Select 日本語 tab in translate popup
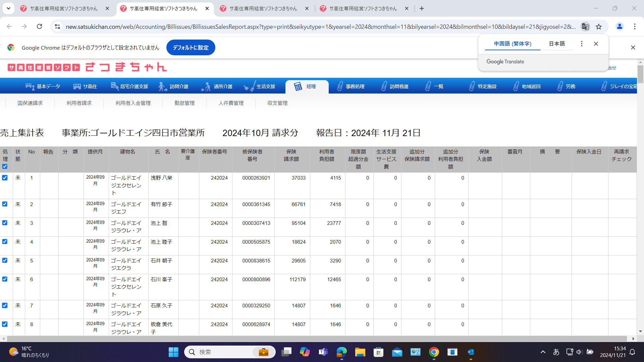This screenshot has width=644, height=362. [x=557, y=44]
